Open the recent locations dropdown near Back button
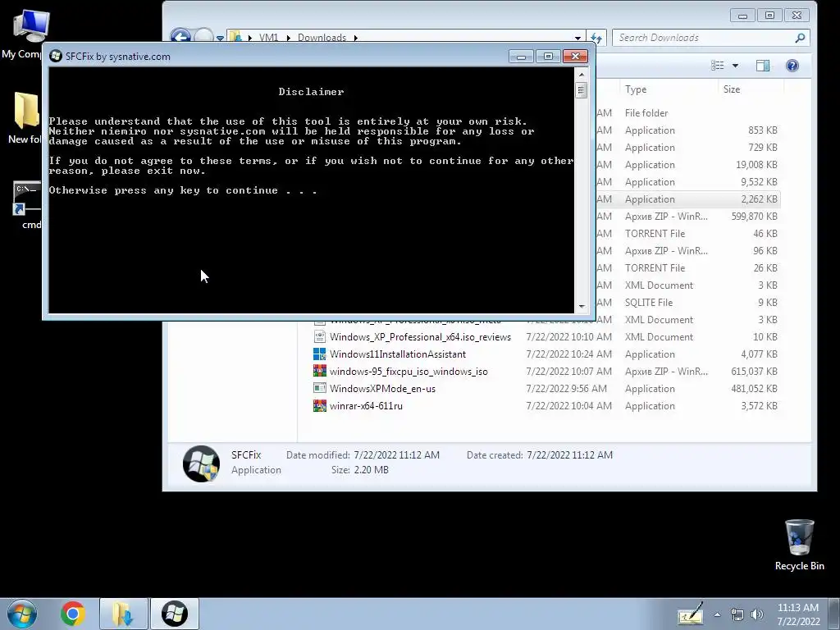The image size is (840, 630). click(220, 38)
